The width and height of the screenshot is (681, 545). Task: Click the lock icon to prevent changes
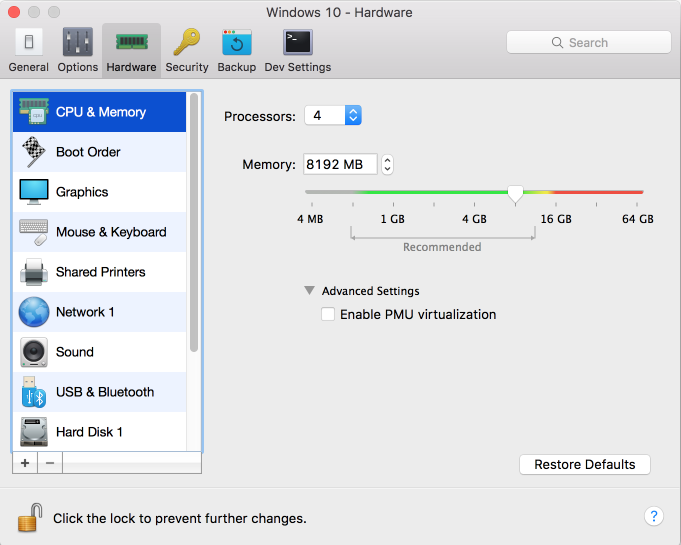[30, 517]
